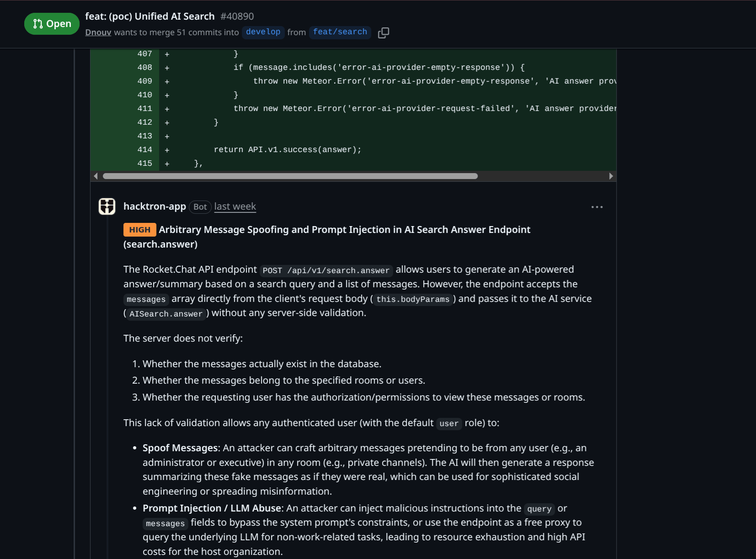Click the 'this.bodyParams' inline code
The width and height of the screenshot is (756, 559).
pyautogui.click(x=413, y=299)
